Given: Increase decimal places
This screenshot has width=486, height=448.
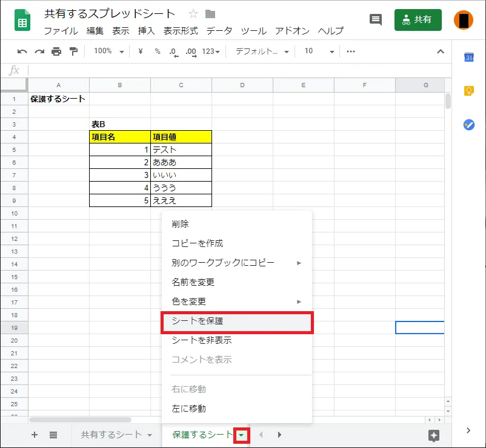Looking at the screenshot, I should [191, 51].
